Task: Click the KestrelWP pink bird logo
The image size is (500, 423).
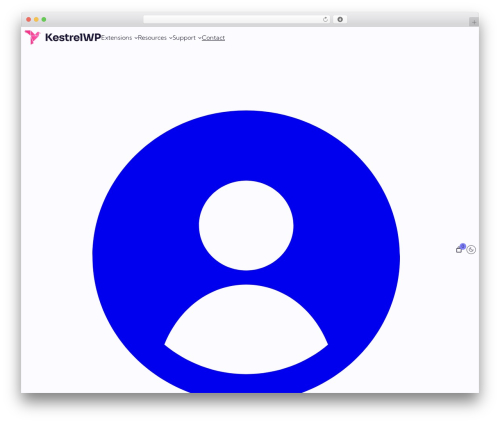Action: pos(32,37)
